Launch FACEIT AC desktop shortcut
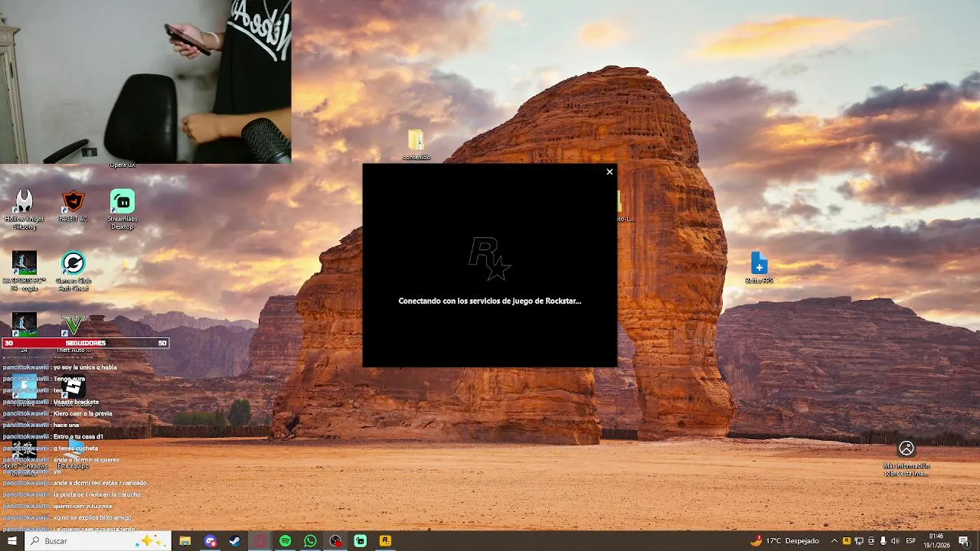Viewport: 980px width, 551px height. pyautogui.click(x=73, y=207)
